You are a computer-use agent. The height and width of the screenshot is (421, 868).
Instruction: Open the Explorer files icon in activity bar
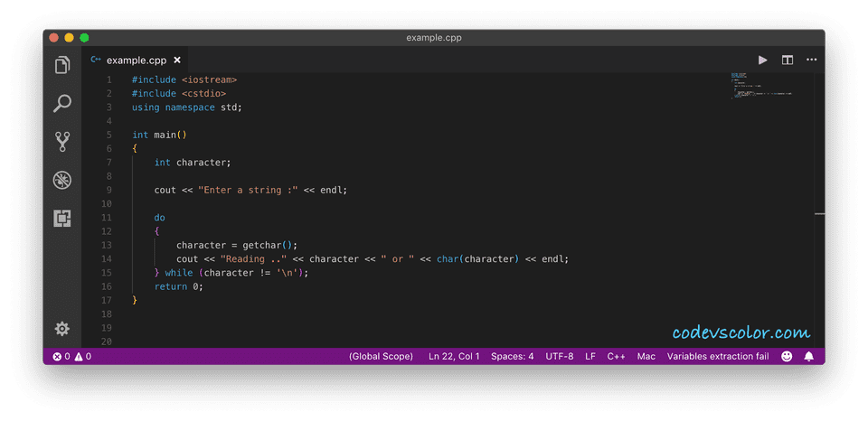point(62,65)
